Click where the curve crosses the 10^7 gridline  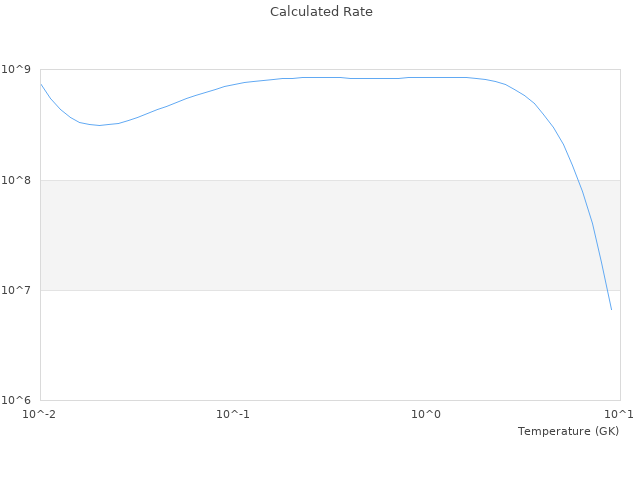(x=604, y=290)
